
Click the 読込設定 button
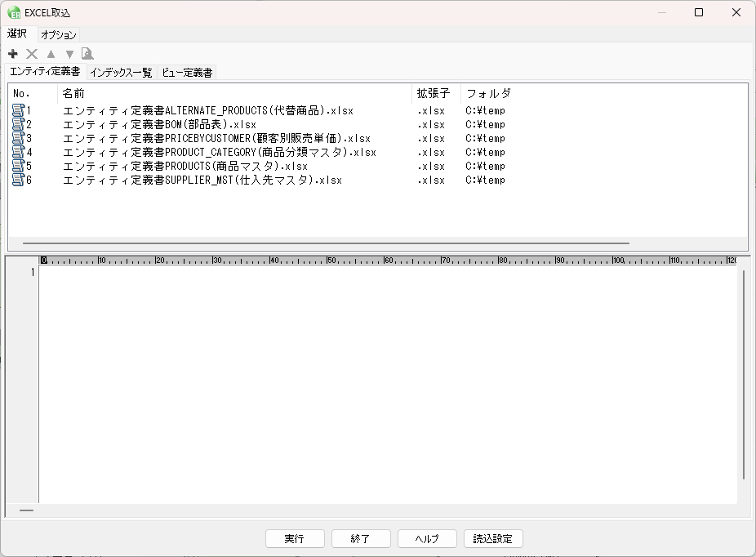493,539
